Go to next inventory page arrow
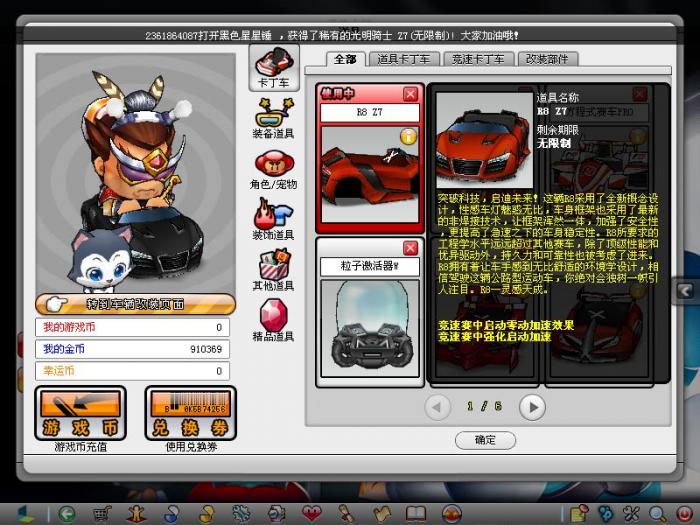700x525 pixels. (532, 407)
